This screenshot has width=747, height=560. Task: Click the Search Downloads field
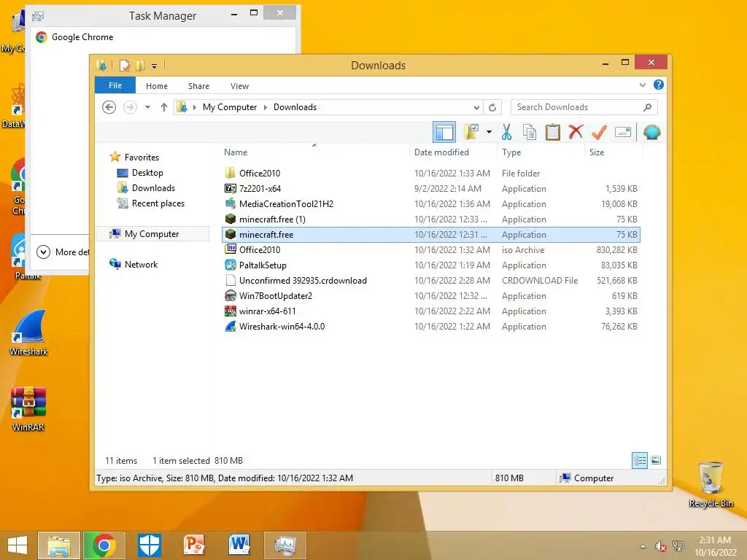point(584,107)
